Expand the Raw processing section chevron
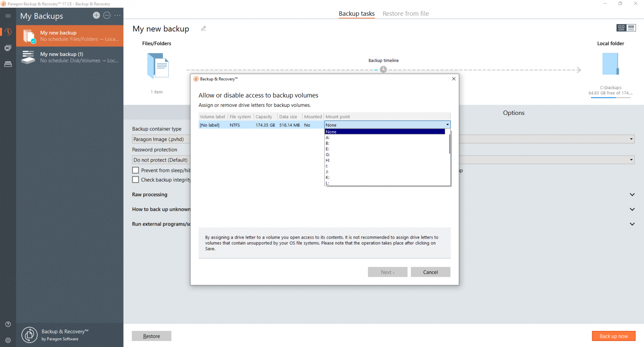 point(632,195)
